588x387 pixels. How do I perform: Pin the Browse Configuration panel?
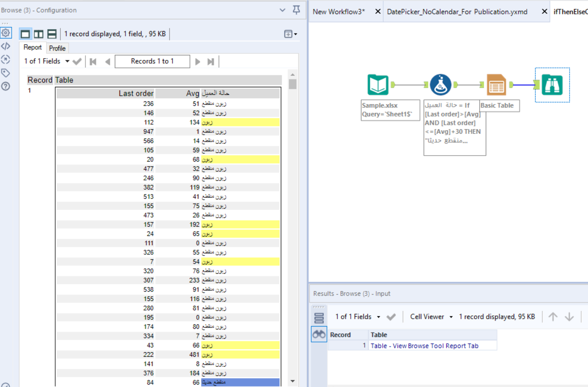click(296, 10)
